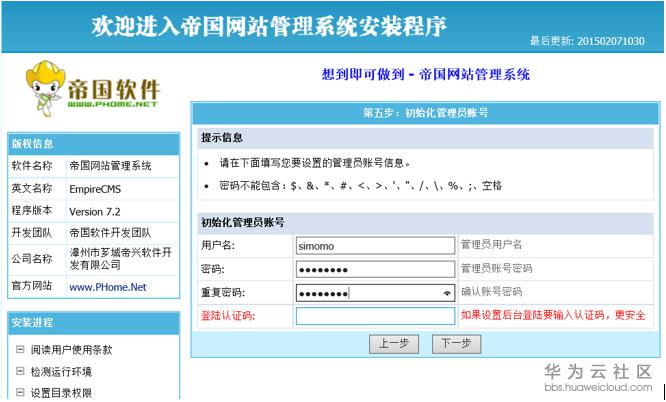The width and height of the screenshot is (666, 402).
Task: Click the 漳州市芗城帝兴软件开发有限公司 company name
Action: coord(121,259)
